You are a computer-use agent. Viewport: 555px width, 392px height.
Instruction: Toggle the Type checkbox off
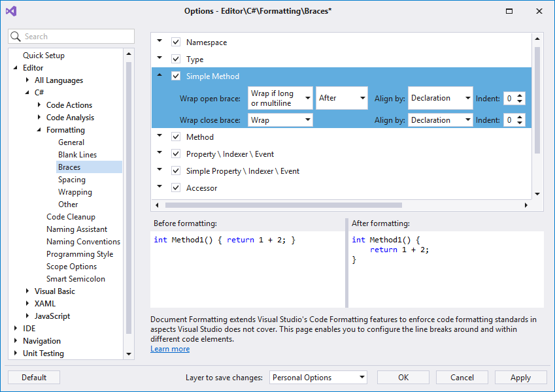[175, 59]
